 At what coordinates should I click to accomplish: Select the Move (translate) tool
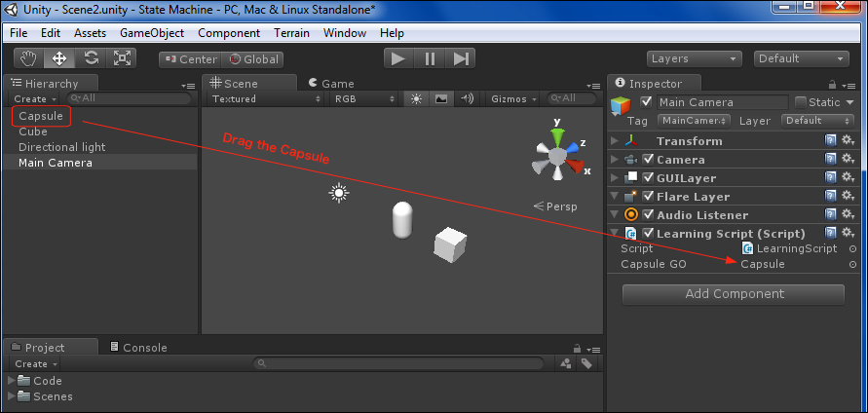[59, 58]
